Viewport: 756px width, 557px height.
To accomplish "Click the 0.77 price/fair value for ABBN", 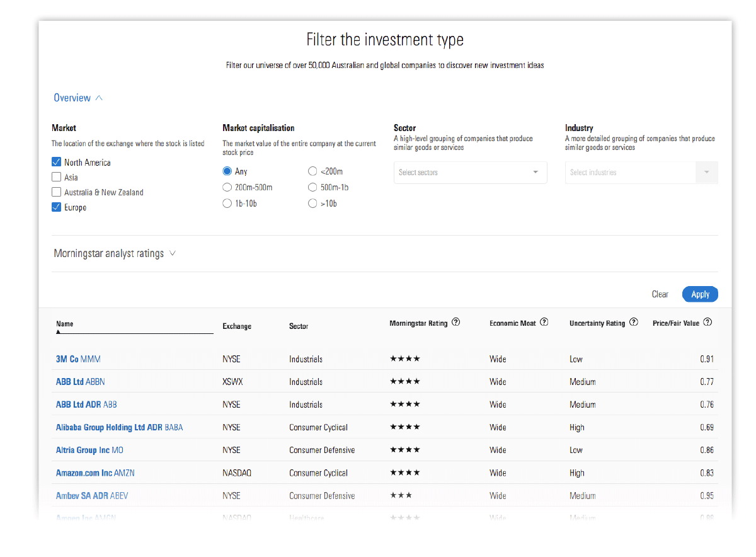I will click(707, 382).
